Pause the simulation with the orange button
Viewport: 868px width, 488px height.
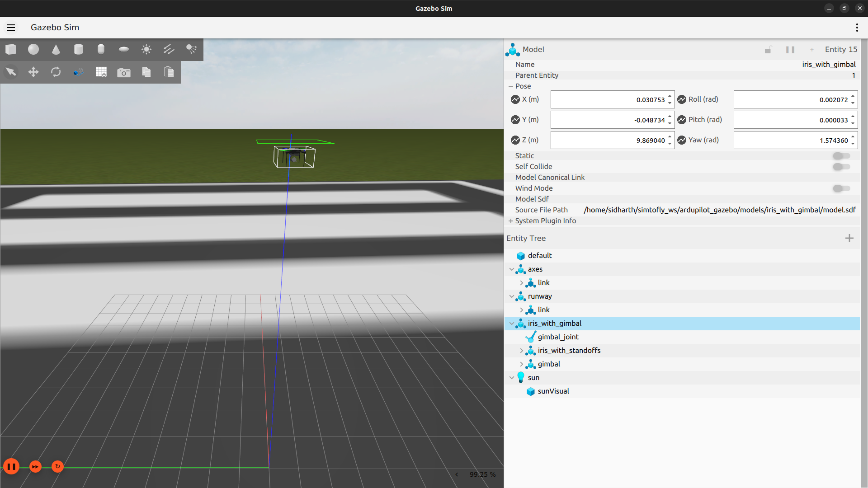11,466
